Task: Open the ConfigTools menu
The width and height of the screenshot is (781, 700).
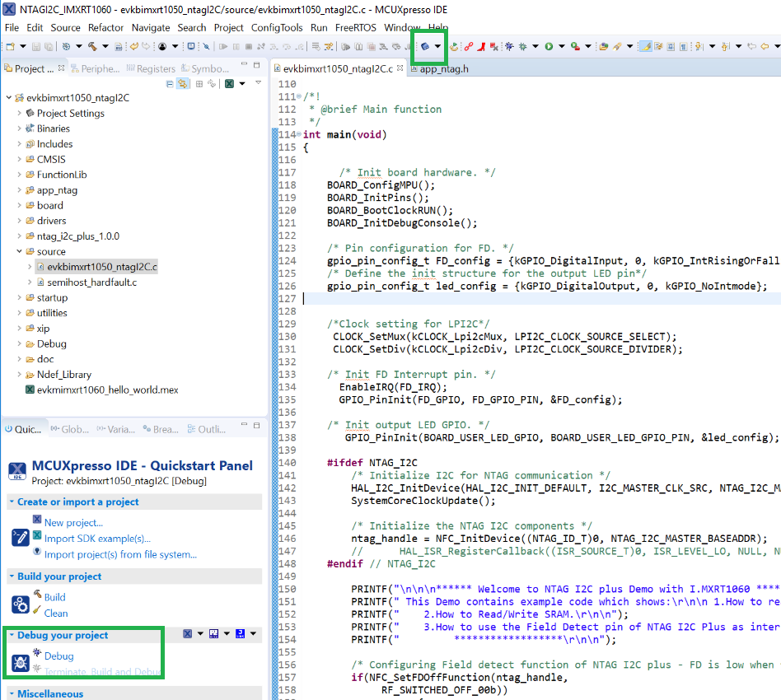Action: (277, 27)
